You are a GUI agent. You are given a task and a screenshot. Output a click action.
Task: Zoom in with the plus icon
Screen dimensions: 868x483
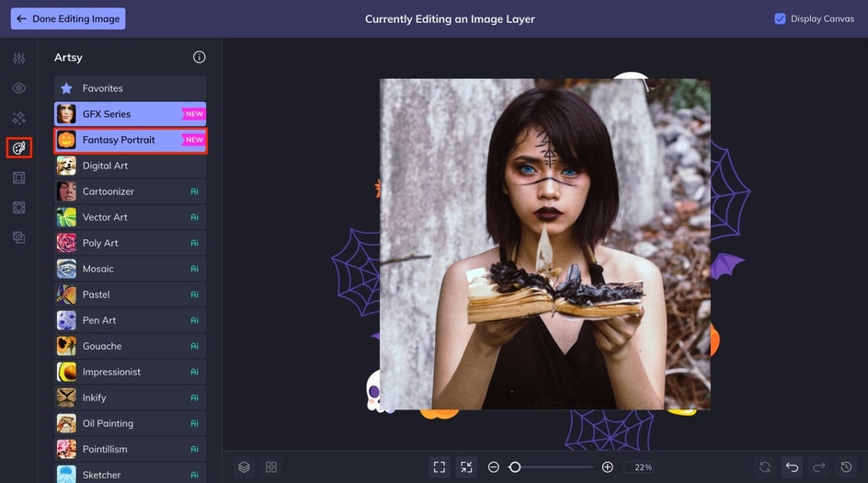click(x=607, y=467)
